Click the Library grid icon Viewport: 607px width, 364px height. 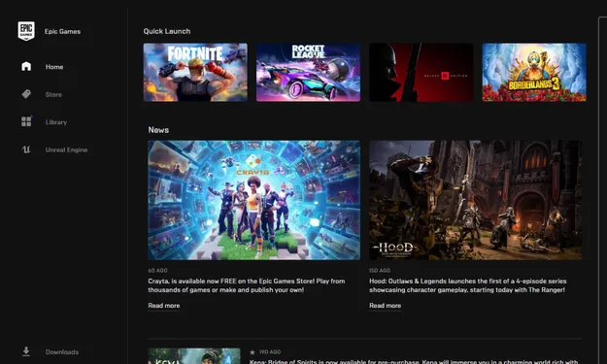click(x=26, y=121)
